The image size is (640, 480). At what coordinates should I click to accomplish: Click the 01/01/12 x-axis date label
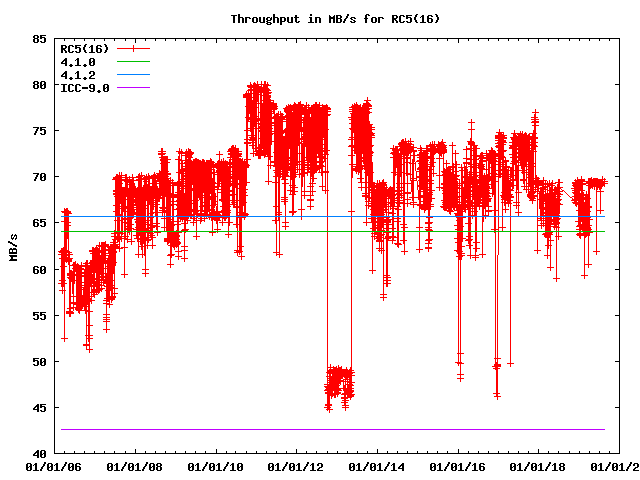(x=296, y=466)
